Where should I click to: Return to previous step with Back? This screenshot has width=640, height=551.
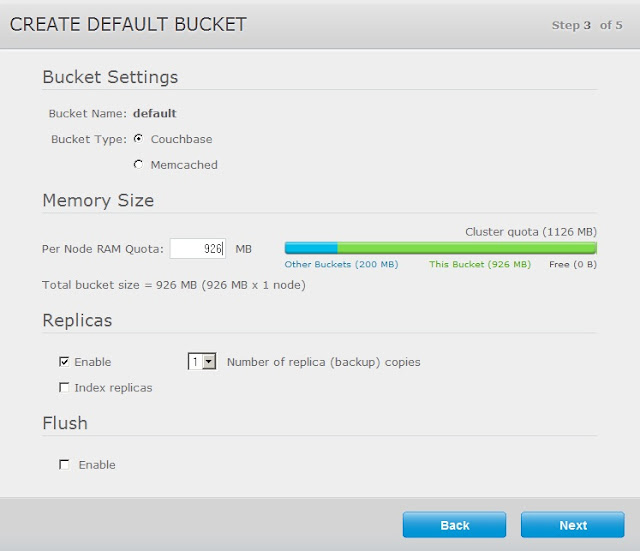[x=454, y=525]
